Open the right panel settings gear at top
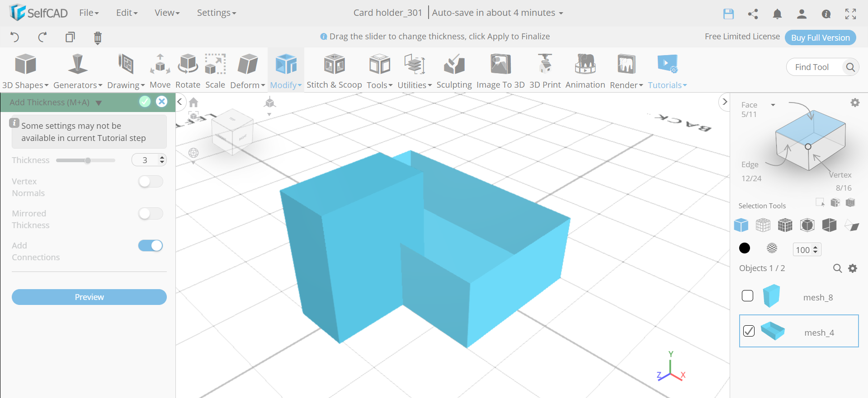The image size is (868, 398). point(855,103)
